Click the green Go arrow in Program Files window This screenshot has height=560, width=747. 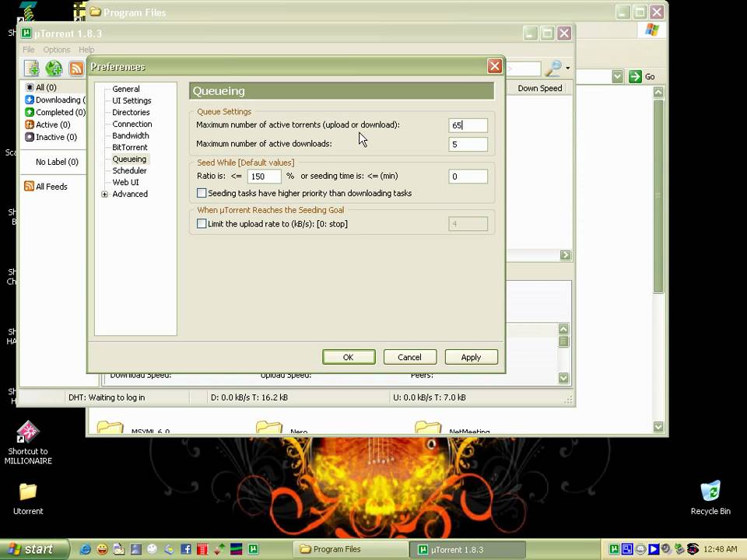coord(635,76)
